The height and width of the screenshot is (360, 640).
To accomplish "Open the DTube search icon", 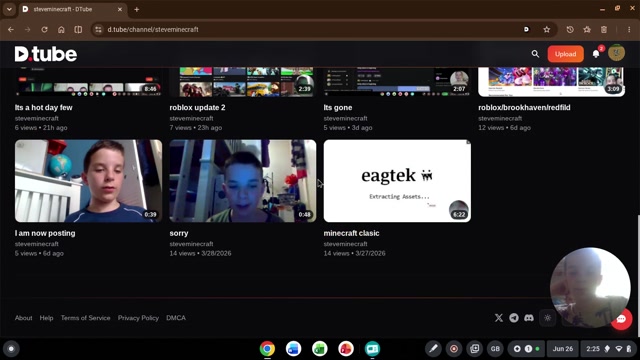I will coord(535,54).
